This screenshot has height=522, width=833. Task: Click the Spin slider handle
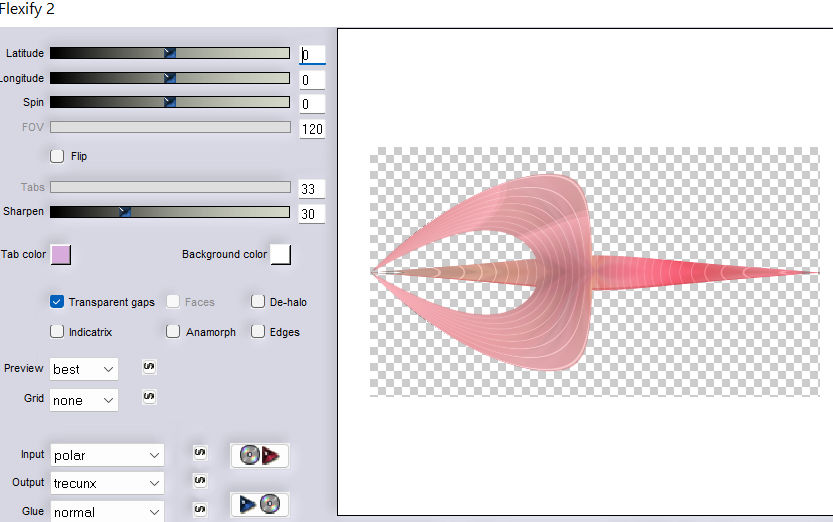pyautogui.click(x=169, y=102)
